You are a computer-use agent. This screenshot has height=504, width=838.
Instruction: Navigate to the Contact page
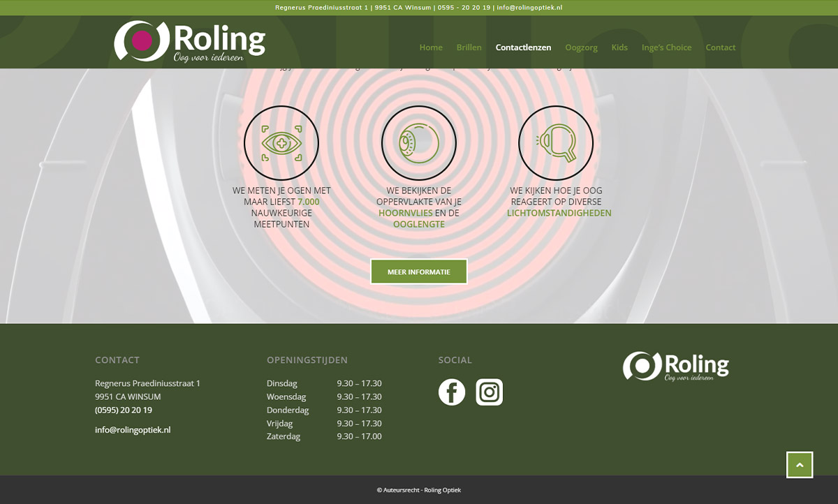point(721,47)
